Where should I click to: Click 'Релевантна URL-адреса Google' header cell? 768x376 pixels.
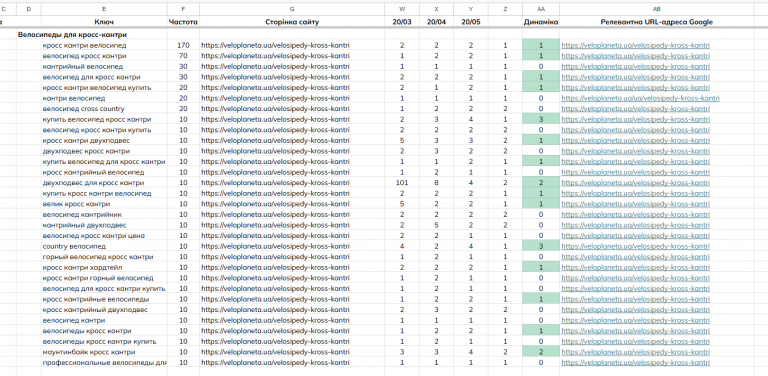coord(656,22)
